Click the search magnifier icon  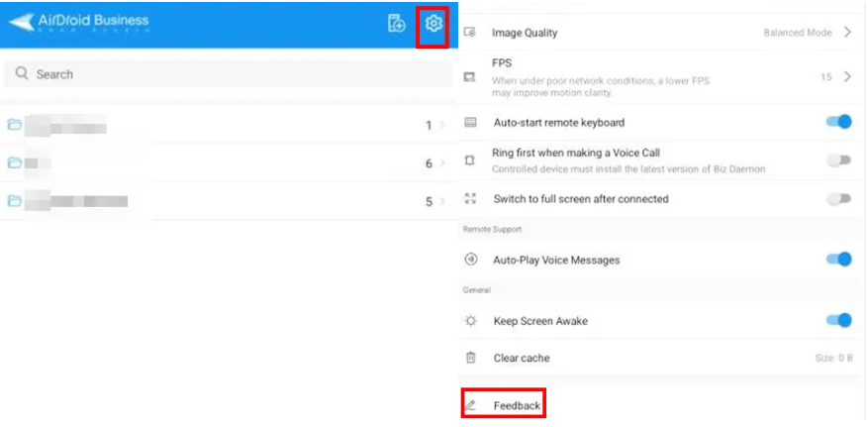(22, 73)
